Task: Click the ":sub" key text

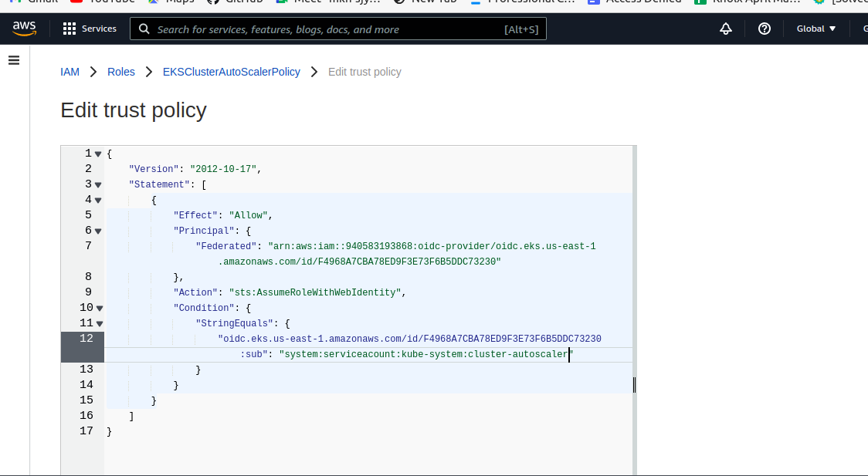Action: tap(254, 354)
